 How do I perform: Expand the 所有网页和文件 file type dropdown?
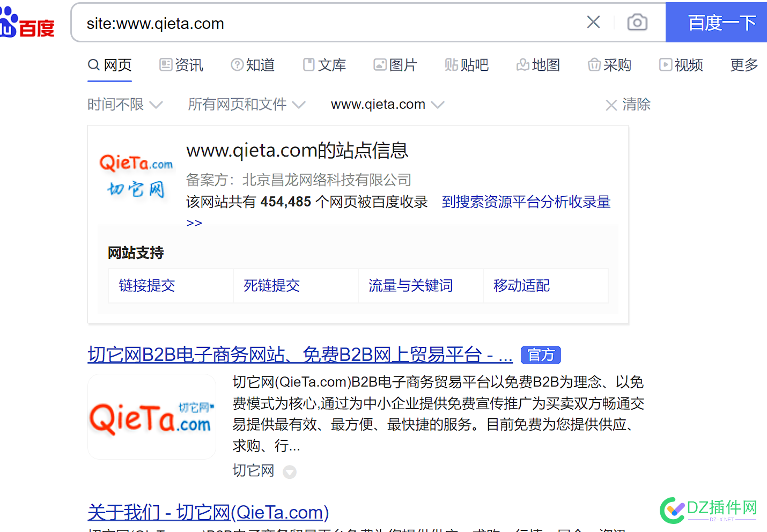tap(247, 104)
